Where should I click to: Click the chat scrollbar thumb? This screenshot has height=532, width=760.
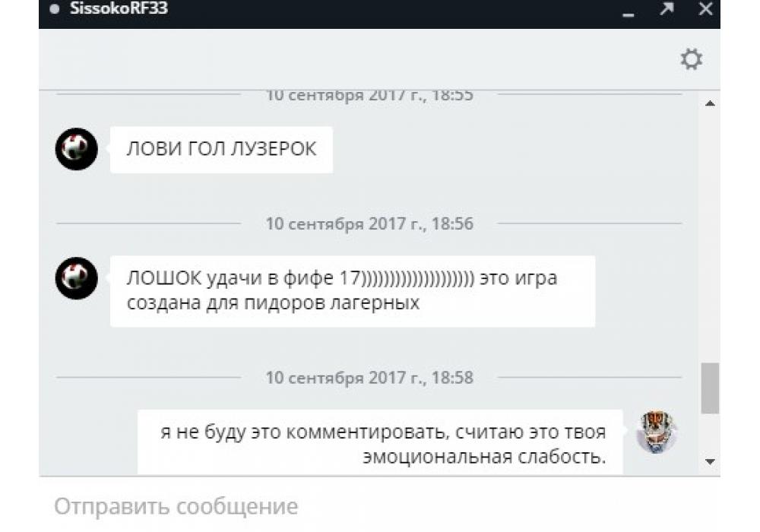coord(710,388)
